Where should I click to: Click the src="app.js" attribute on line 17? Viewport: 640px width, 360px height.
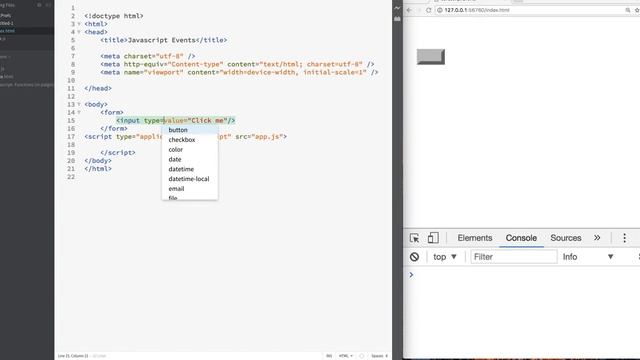[259, 137]
